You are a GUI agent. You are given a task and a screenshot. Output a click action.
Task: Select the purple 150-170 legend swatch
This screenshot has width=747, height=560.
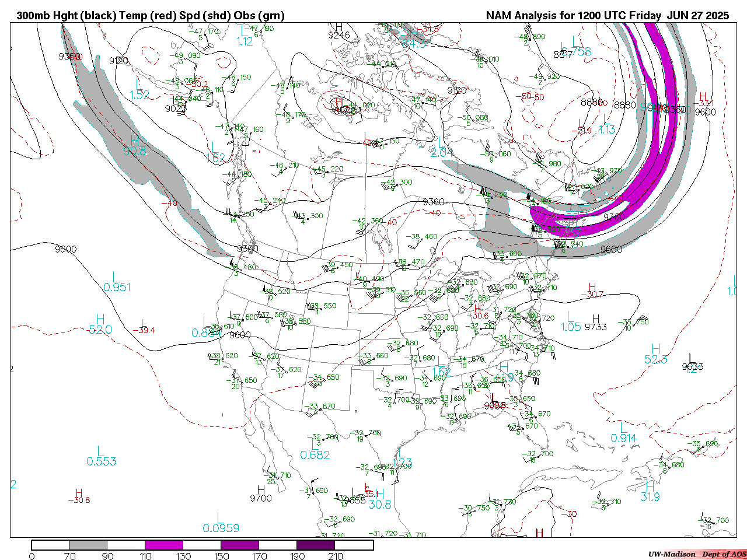tap(240, 545)
